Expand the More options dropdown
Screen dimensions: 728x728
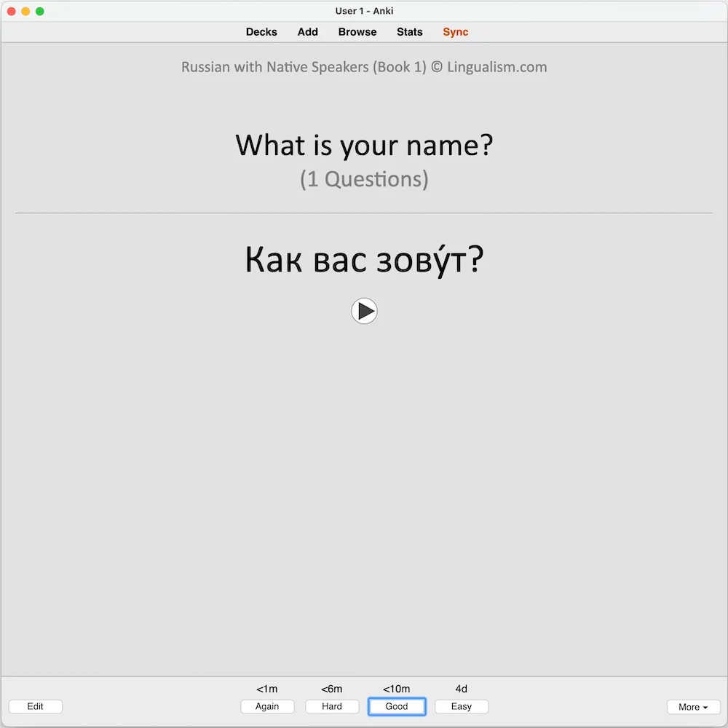pos(693,707)
